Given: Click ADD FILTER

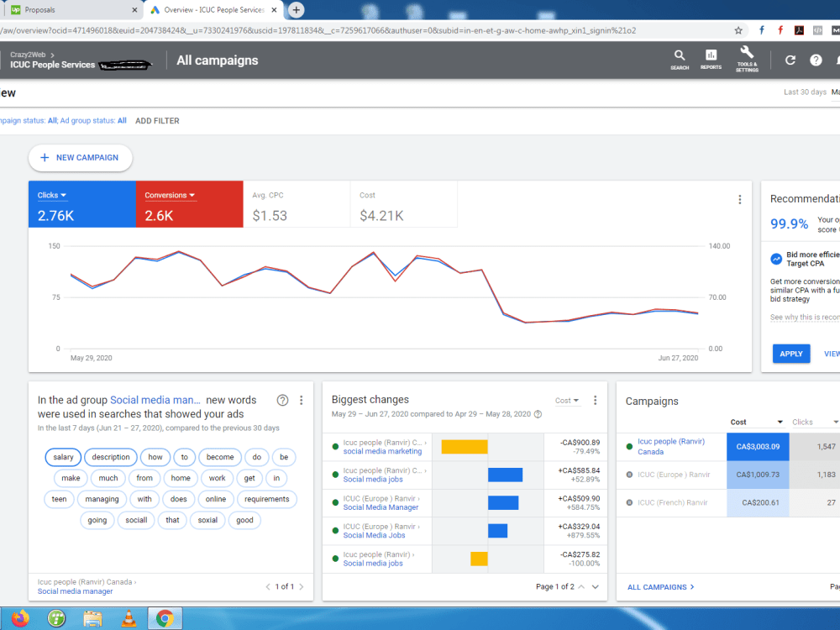Looking at the screenshot, I should [x=157, y=121].
